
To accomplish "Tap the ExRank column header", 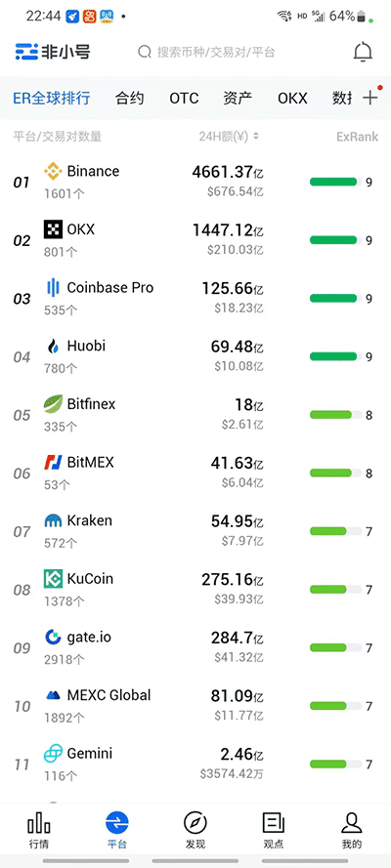I will click(357, 136).
